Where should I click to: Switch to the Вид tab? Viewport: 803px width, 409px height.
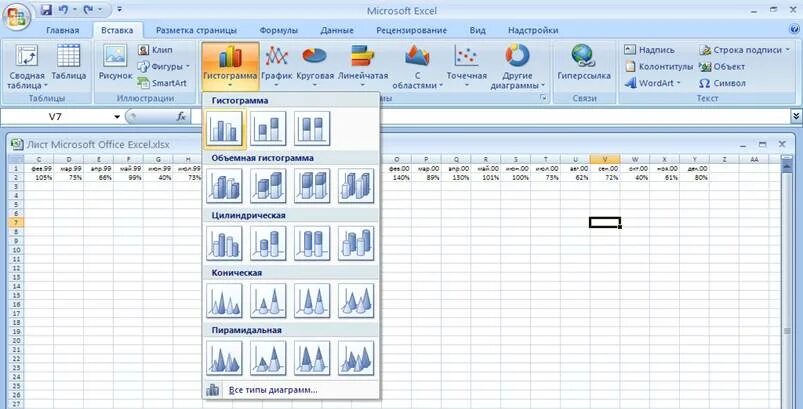(x=477, y=30)
